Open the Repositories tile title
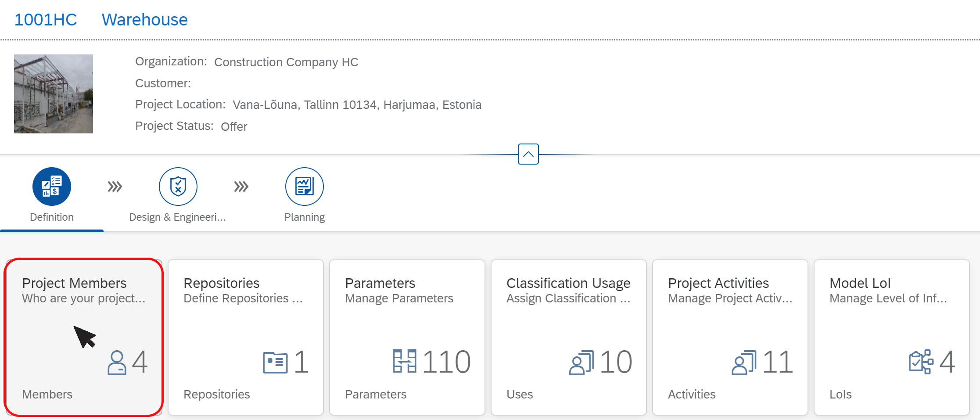This screenshot has height=420, width=980. click(x=222, y=283)
